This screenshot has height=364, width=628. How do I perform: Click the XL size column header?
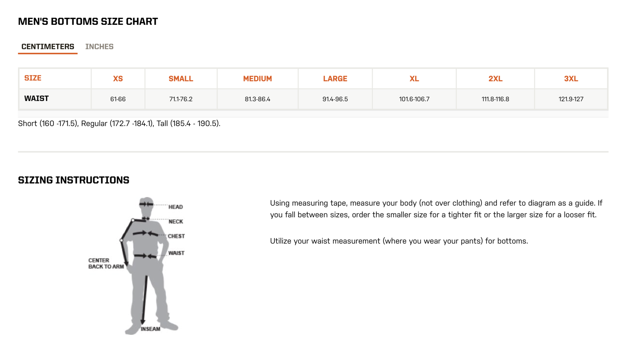click(x=414, y=79)
